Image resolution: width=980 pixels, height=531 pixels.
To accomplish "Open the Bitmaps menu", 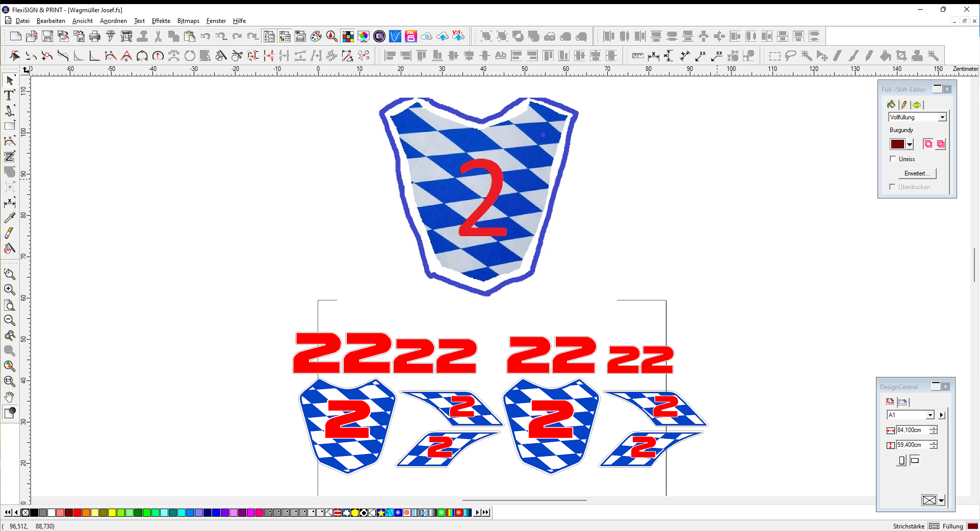I will 188,21.
